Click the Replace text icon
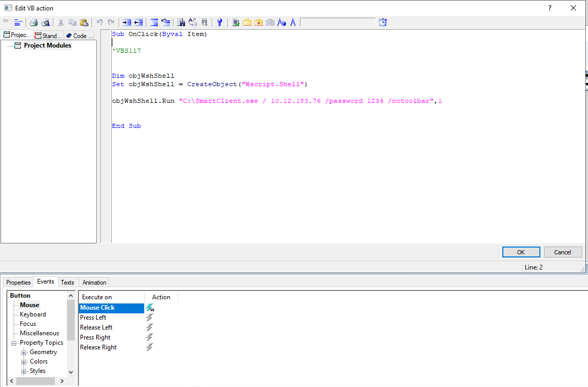588x387 pixels. point(193,22)
